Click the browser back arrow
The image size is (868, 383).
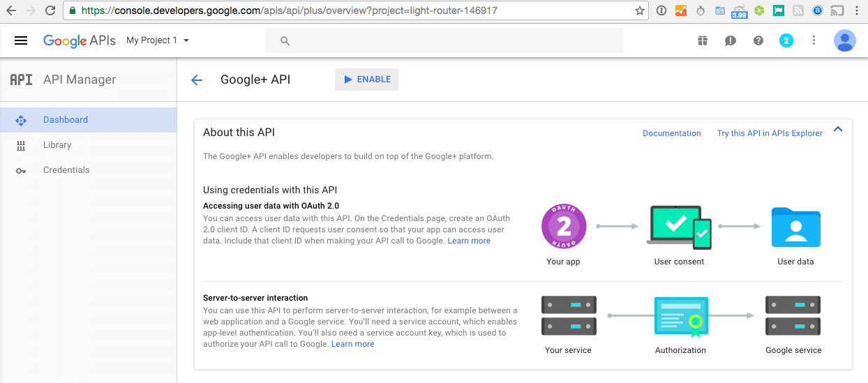(x=11, y=10)
